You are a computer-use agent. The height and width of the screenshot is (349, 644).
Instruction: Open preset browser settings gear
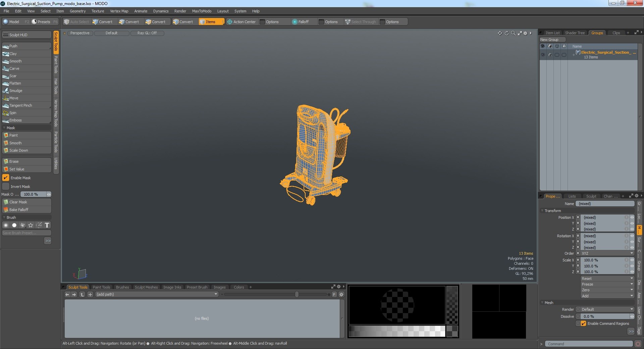pyautogui.click(x=341, y=295)
